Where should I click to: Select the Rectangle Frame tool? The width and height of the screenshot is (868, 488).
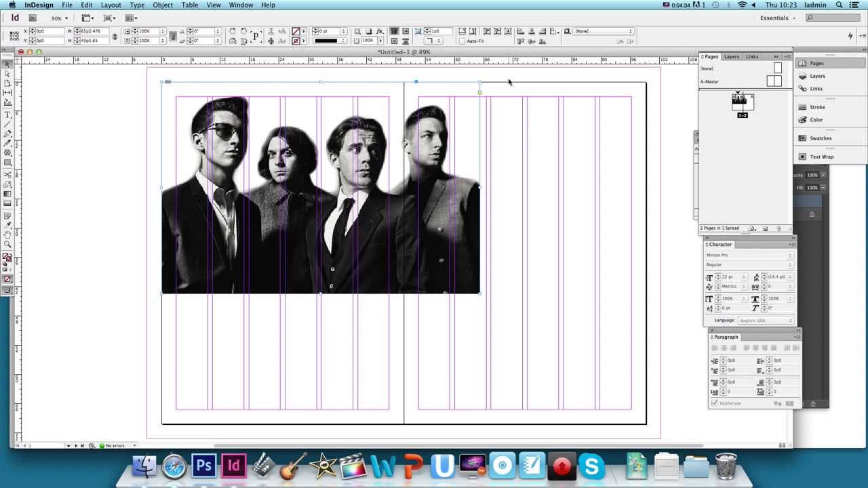7,152
